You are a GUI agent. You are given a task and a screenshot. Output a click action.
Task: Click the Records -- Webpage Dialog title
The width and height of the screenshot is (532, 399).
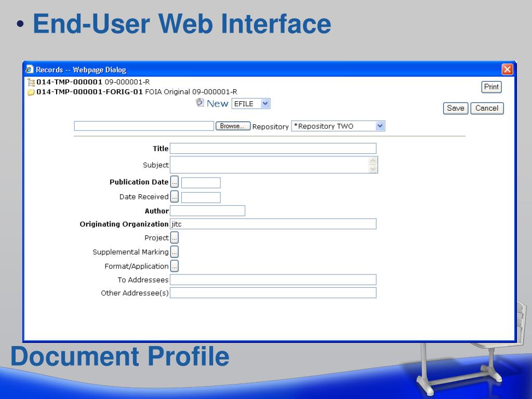click(x=81, y=70)
